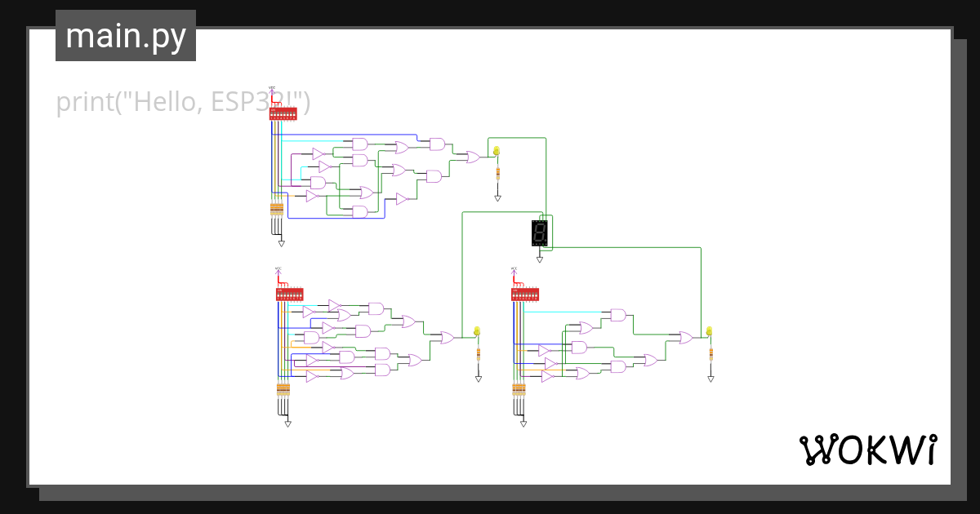Select resistor below the top LED
The height and width of the screenshot is (514, 980).
point(497,173)
